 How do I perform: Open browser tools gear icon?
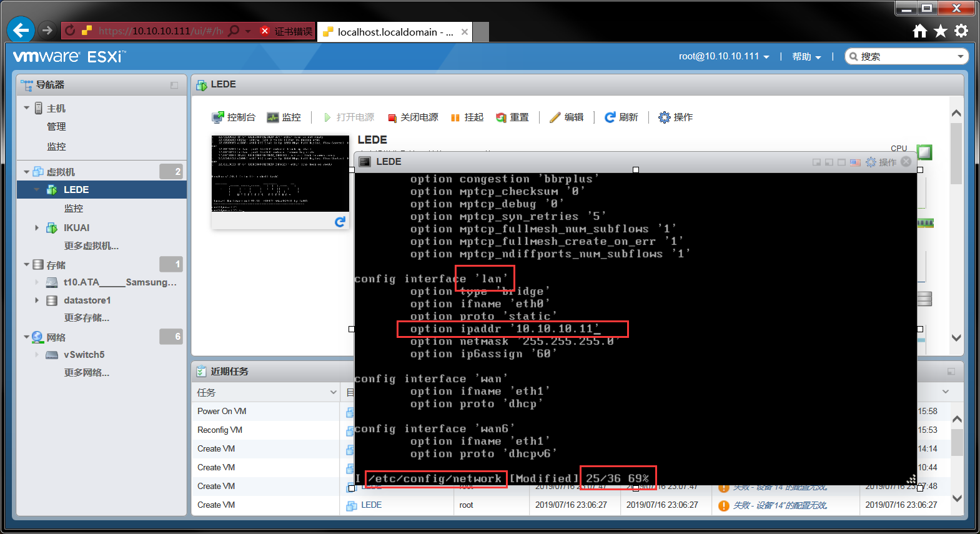tap(962, 31)
